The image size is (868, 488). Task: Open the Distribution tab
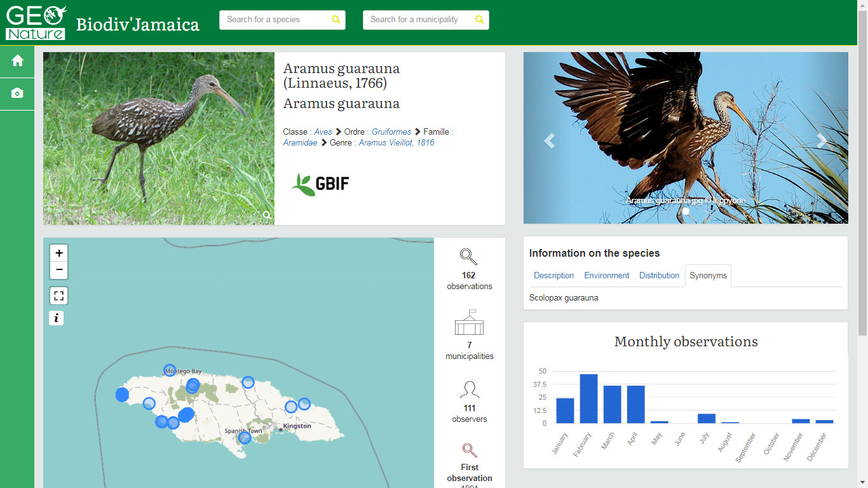coord(659,276)
